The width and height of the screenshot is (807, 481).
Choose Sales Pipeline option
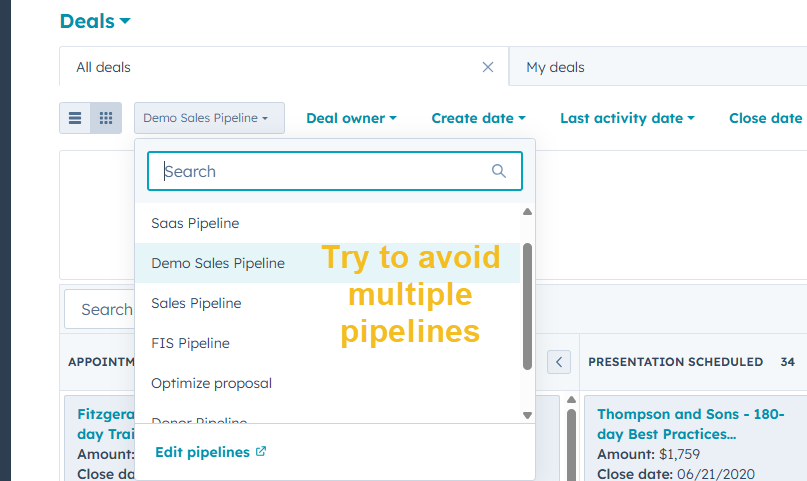196,303
